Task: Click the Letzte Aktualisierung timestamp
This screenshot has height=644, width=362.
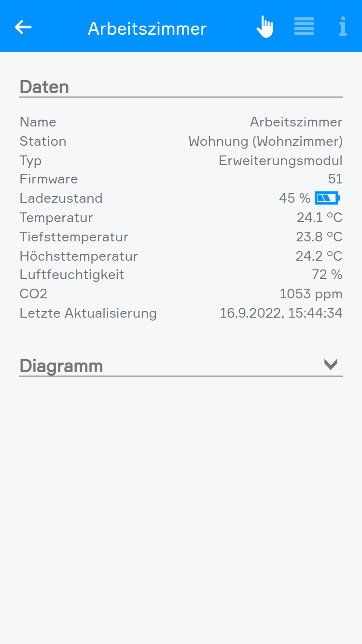Action: click(281, 313)
